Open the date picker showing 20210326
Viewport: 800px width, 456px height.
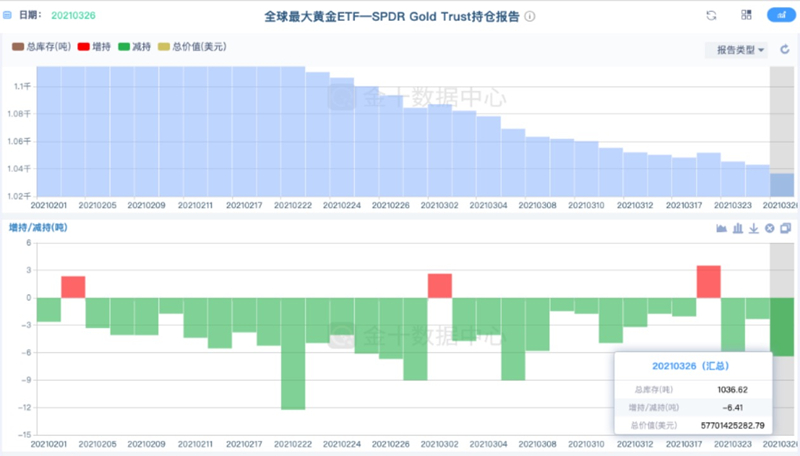coord(73,15)
